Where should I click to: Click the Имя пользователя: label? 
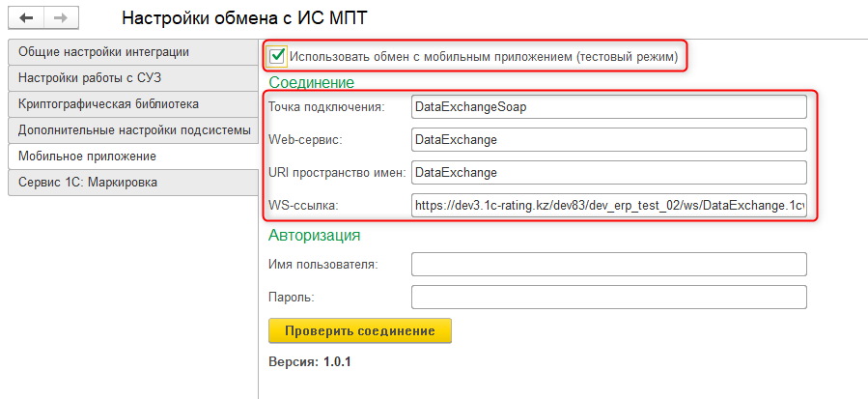322,265
